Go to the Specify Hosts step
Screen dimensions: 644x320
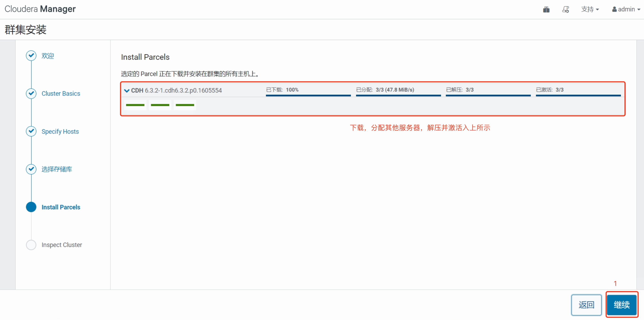tap(60, 131)
